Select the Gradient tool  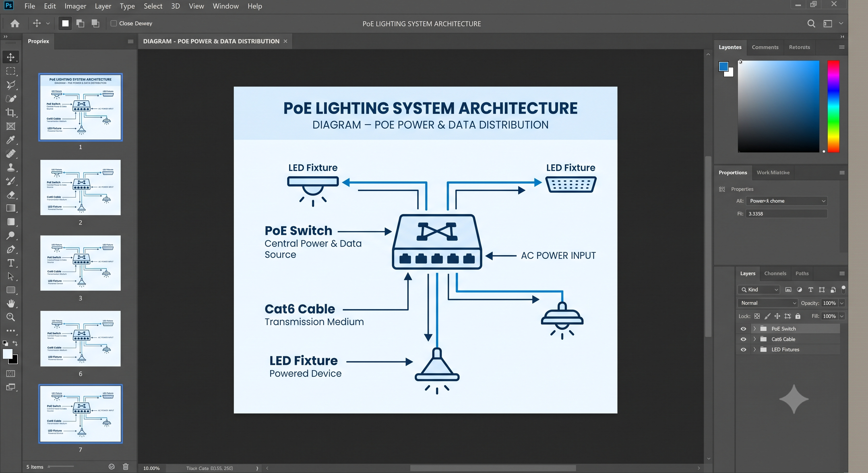pyautogui.click(x=11, y=208)
